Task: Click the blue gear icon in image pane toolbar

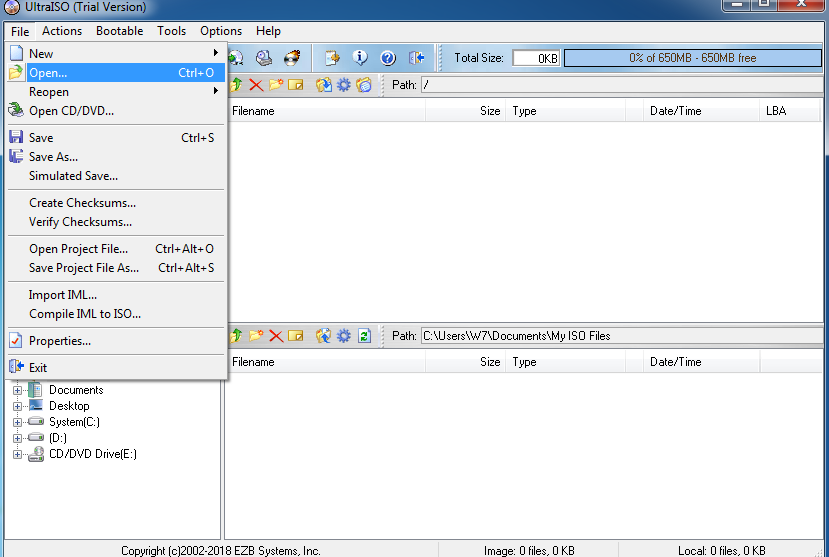Action: pyautogui.click(x=344, y=85)
